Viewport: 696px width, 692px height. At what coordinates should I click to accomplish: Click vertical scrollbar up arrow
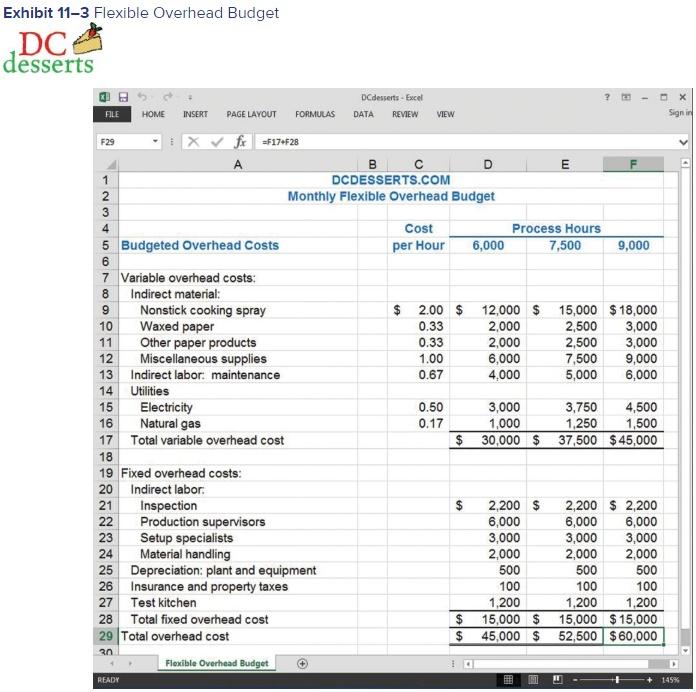(x=685, y=163)
